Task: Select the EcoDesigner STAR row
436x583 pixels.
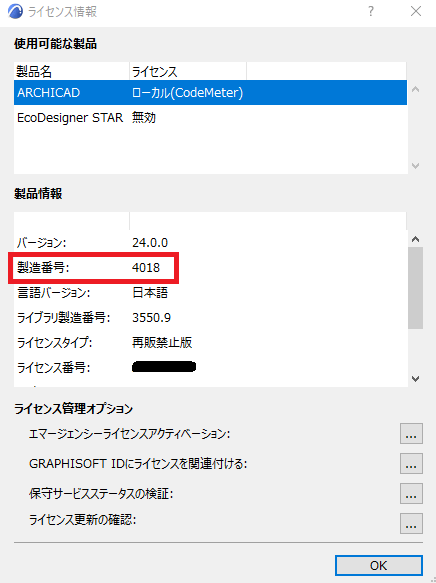Action: click(x=210, y=118)
